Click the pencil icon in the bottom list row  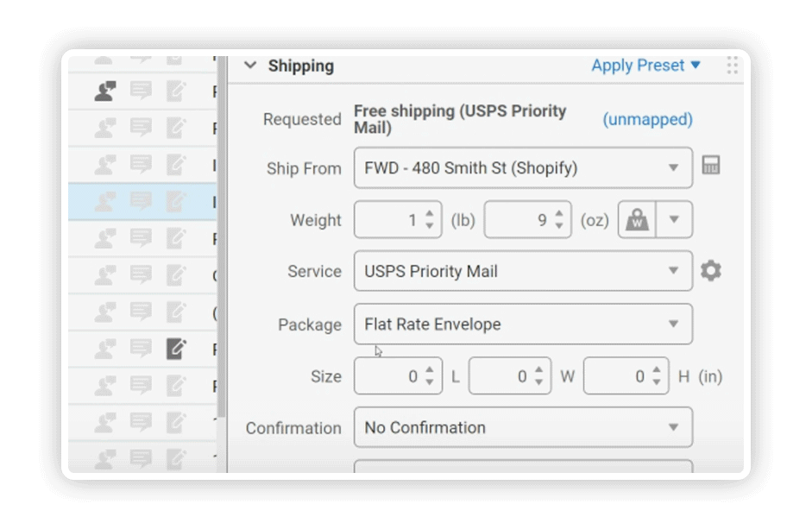(x=177, y=459)
